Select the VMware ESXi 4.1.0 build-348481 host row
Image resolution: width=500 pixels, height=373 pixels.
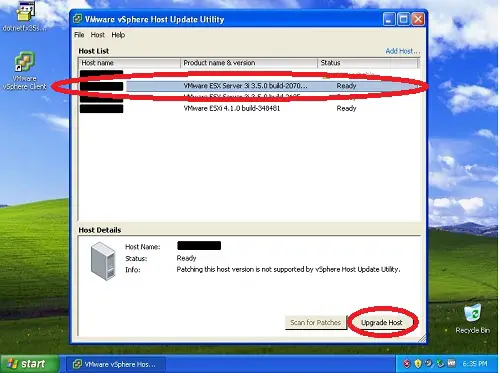tap(249, 108)
